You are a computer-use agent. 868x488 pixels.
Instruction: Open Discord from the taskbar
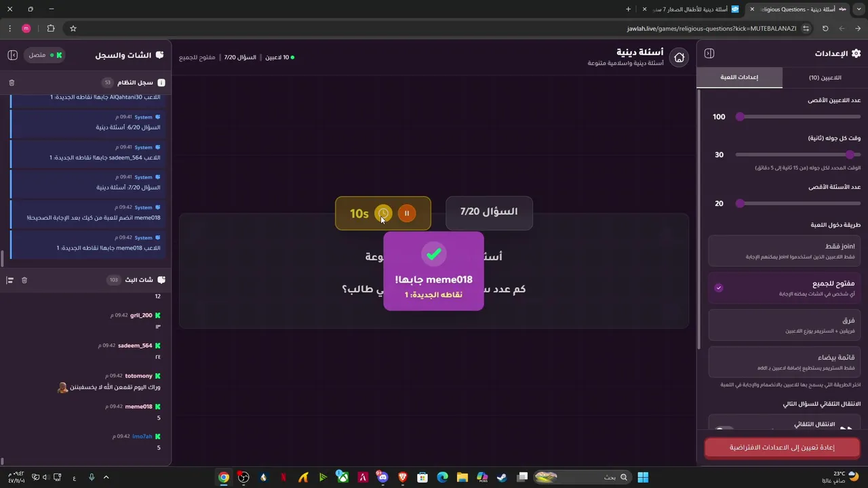[382, 477]
